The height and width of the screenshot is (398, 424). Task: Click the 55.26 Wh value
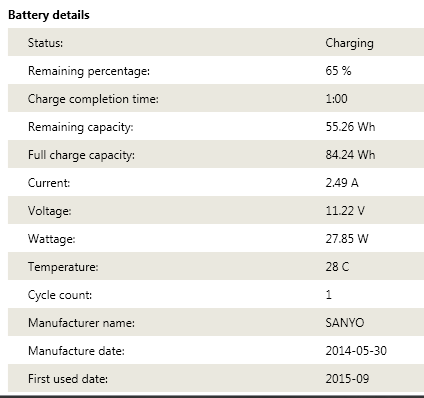[x=350, y=127]
